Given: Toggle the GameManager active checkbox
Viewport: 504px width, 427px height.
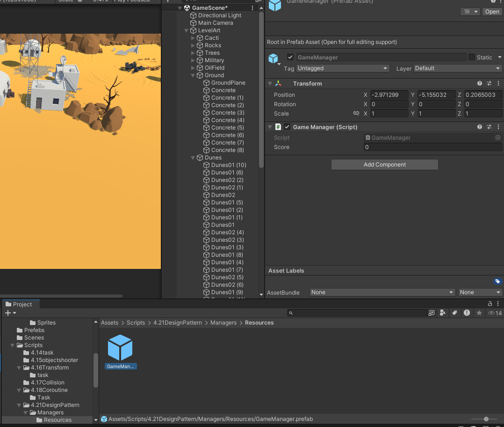Looking at the screenshot, I should 290,57.
